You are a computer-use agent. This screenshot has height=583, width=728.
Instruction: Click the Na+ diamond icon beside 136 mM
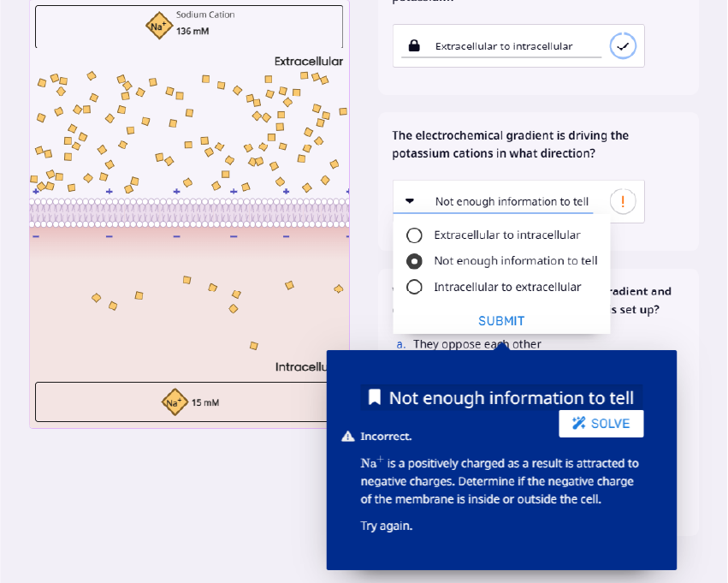coord(159,26)
